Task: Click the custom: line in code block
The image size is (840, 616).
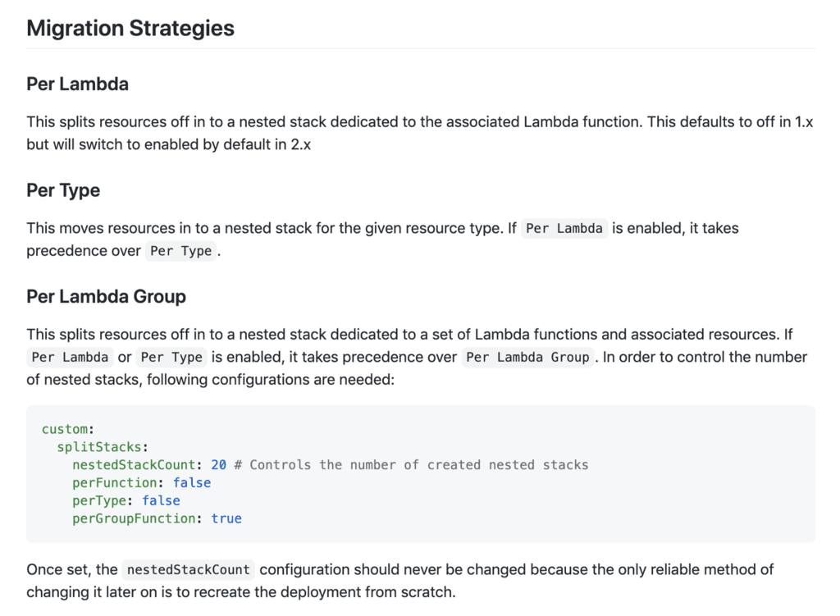Action: pyautogui.click(x=67, y=429)
